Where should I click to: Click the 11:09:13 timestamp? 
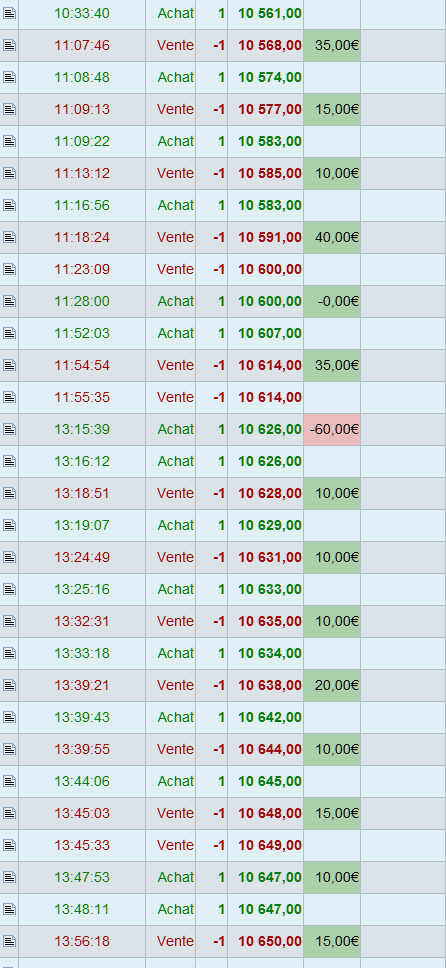82,109
